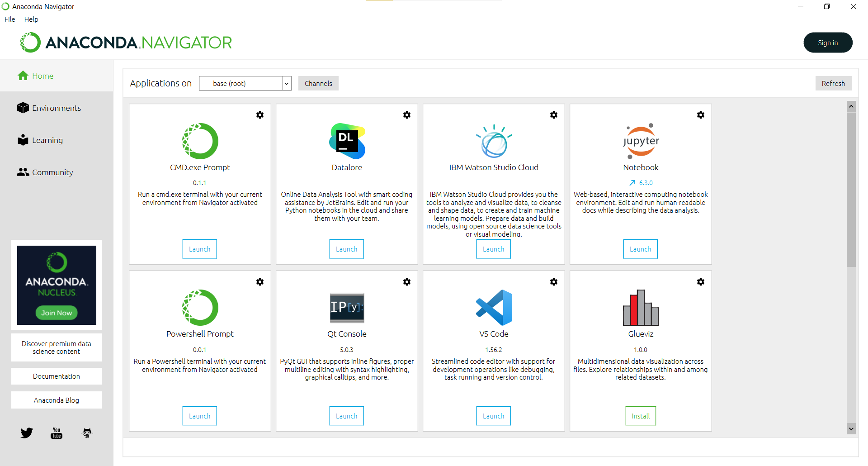Open settings gear on IBM Watson Studio Cloud card
The image size is (868, 466).
point(554,115)
